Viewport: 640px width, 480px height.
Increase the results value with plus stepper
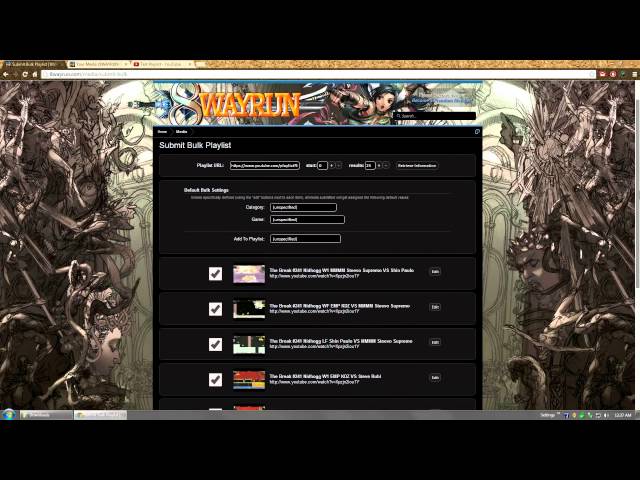coord(379,166)
